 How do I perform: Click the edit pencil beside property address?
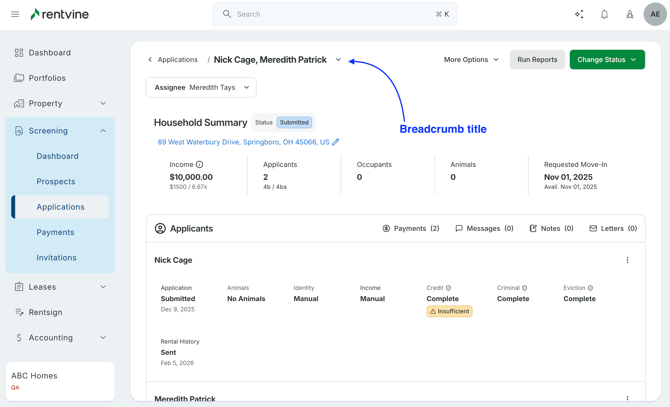pyautogui.click(x=336, y=142)
